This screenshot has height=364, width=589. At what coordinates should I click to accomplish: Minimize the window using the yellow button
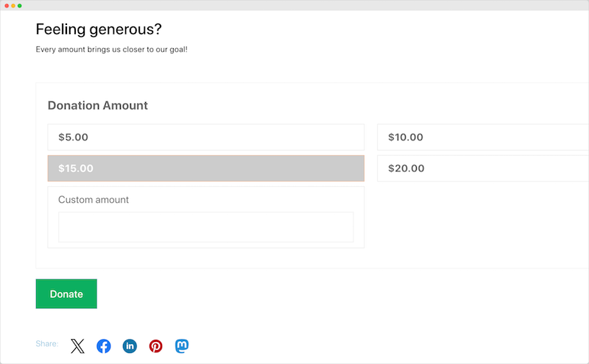point(13,6)
